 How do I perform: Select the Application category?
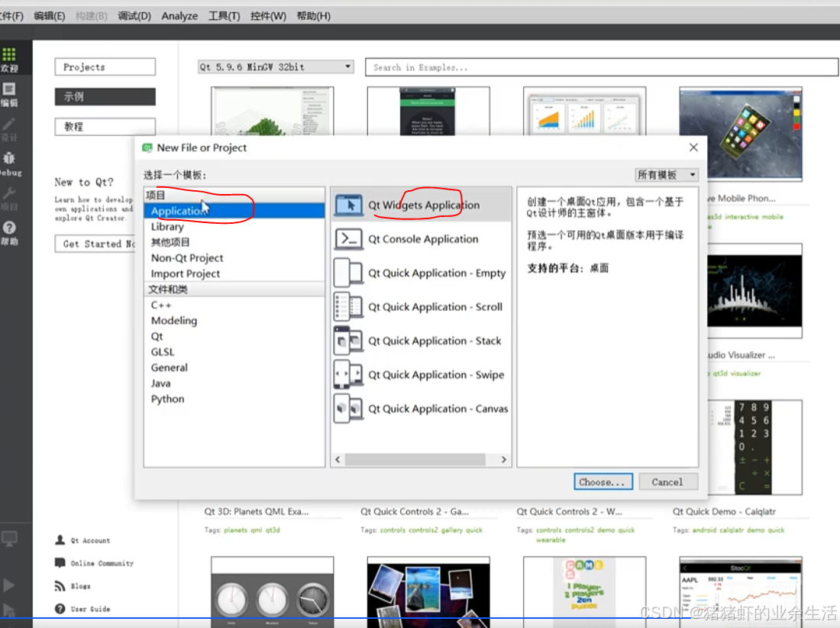click(x=234, y=211)
